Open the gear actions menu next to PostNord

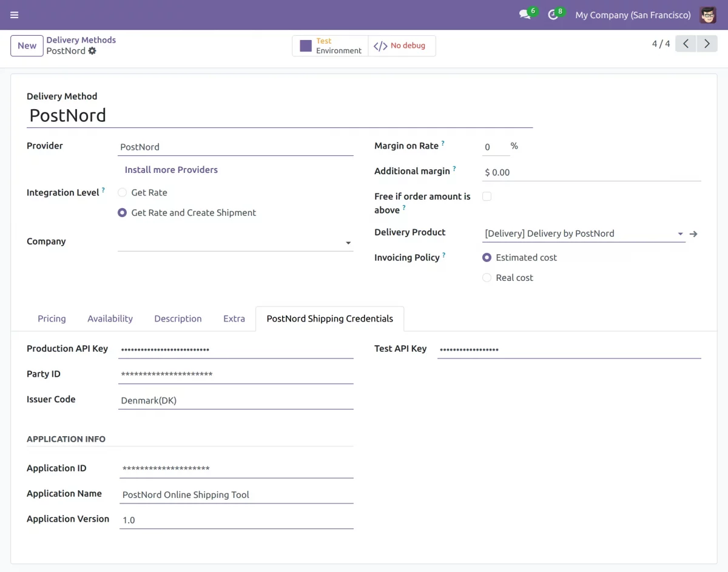(x=92, y=51)
